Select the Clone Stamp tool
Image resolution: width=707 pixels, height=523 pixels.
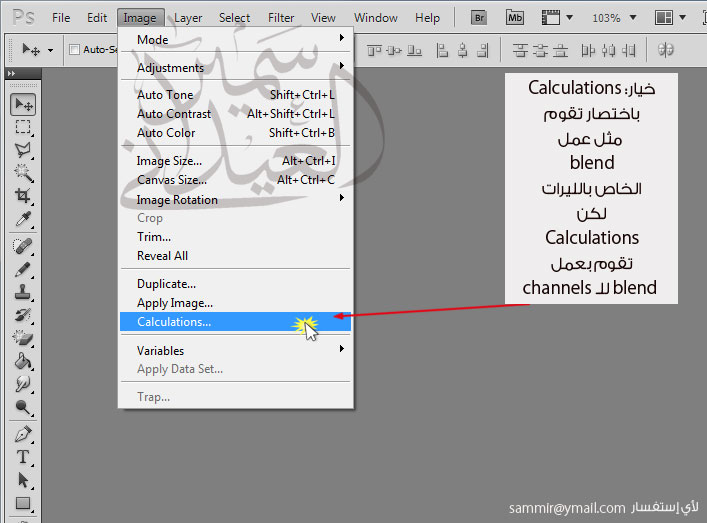point(23,292)
